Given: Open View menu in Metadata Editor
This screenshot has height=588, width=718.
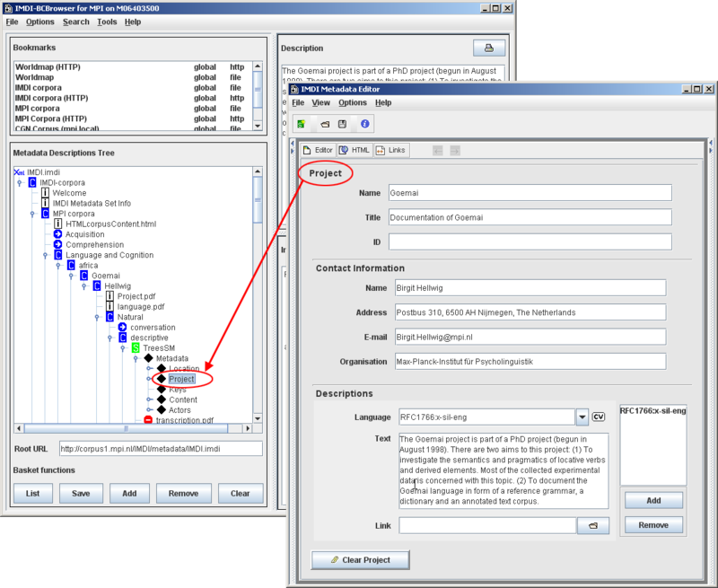Looking at the screenshot, I should [320, 103].
